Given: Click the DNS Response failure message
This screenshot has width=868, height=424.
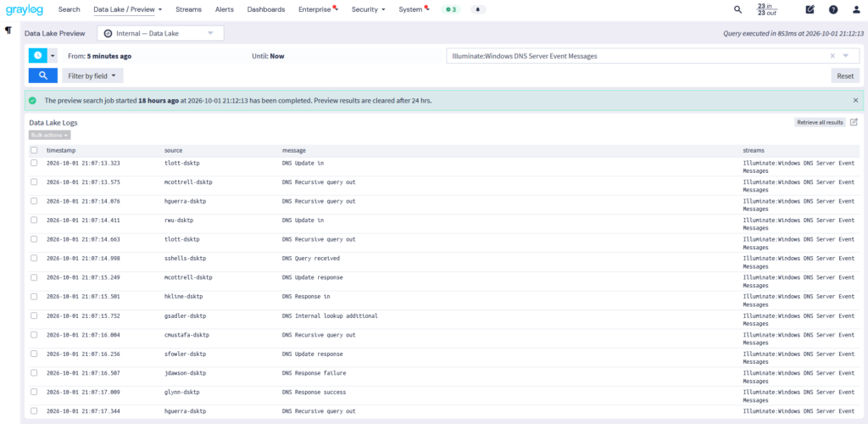Looking at the screenshot, I should coord(314,372).
